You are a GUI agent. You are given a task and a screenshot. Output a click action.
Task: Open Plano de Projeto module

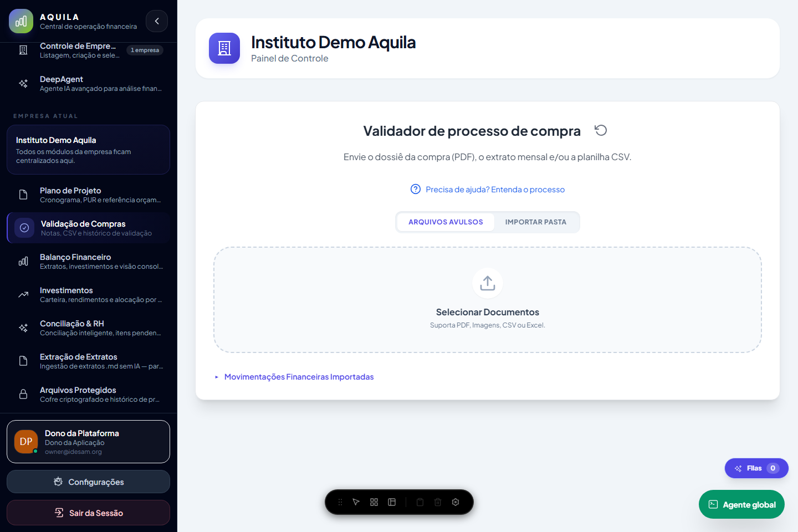click(88, 195)
